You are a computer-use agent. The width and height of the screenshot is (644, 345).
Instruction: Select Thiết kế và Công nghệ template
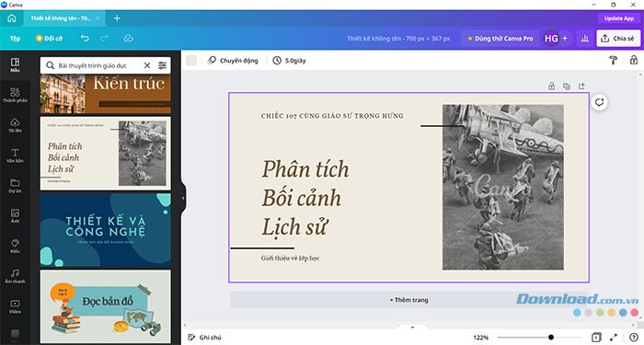[x=105, y=230]
